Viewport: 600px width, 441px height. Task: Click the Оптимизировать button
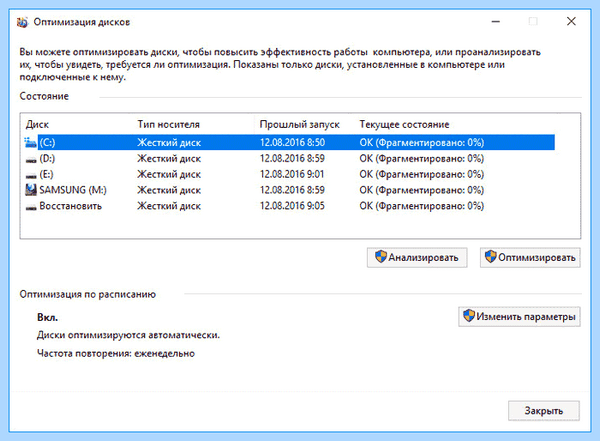(530, 257)
